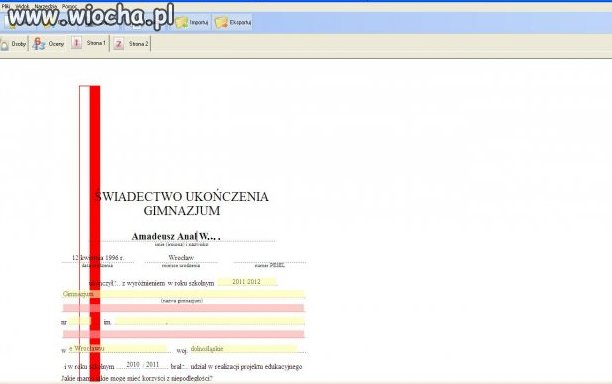The image size is (612, 384).
Task: Click the patron name 'im.' field
Action: pos(210,321)
